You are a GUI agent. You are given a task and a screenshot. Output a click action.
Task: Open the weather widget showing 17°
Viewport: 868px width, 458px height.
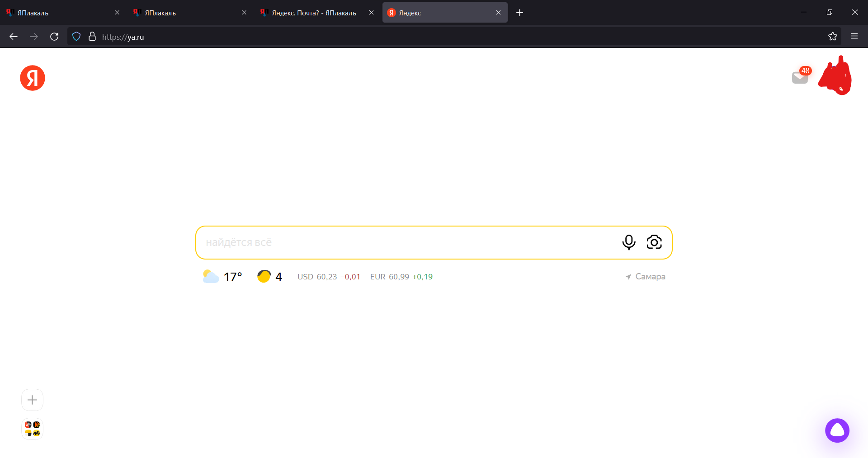(x=222, y=277)
